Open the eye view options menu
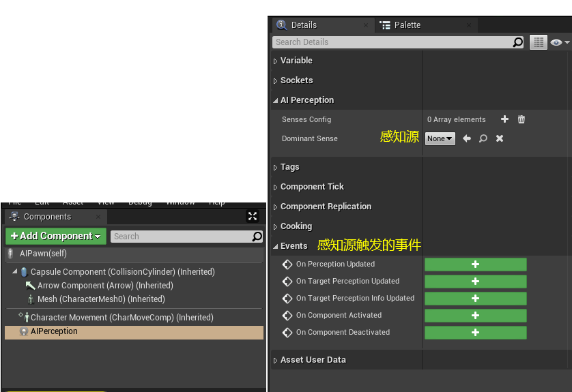Screen dimensions: 572x392 (560, 42)
